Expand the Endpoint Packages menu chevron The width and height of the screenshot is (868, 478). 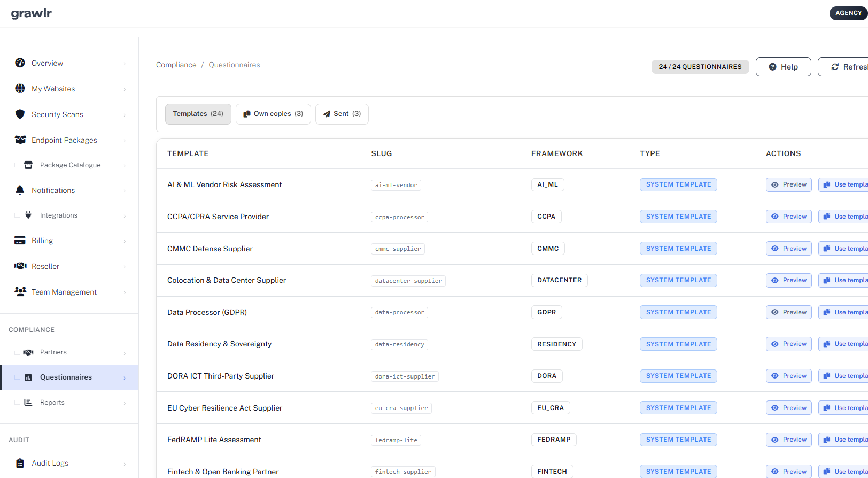click(125, 141)
